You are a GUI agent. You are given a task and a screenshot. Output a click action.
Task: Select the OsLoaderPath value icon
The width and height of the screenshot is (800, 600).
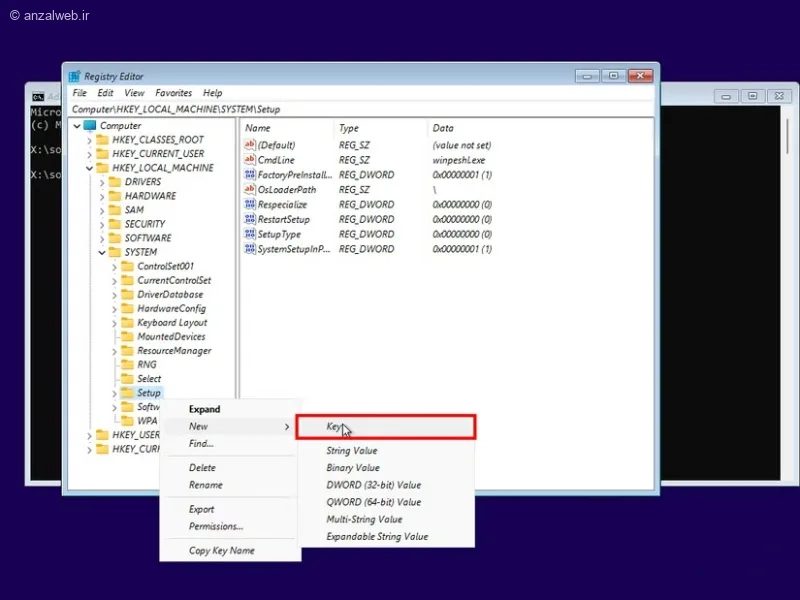click(x=250, y=189)
